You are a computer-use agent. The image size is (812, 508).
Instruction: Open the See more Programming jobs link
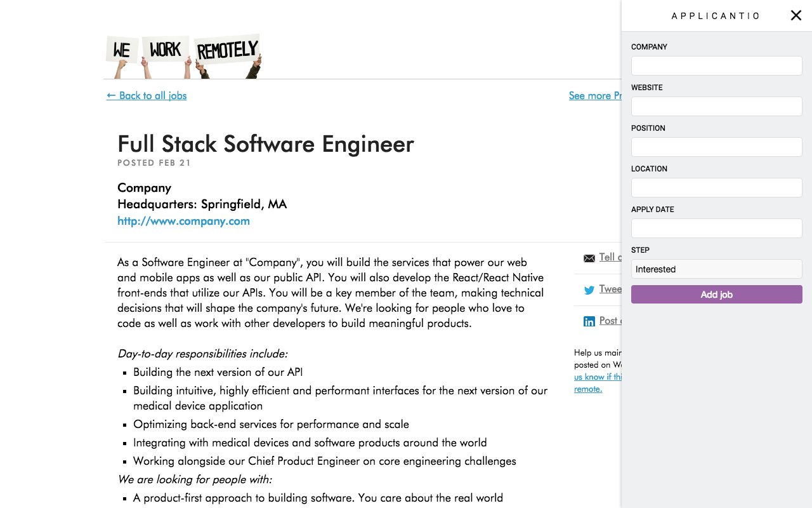tap(595, 95)
